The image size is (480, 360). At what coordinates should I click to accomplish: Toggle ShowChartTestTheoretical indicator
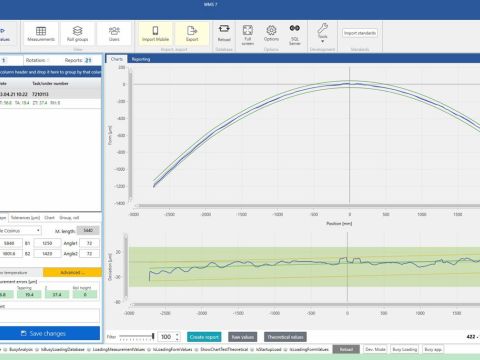(221, 349)
